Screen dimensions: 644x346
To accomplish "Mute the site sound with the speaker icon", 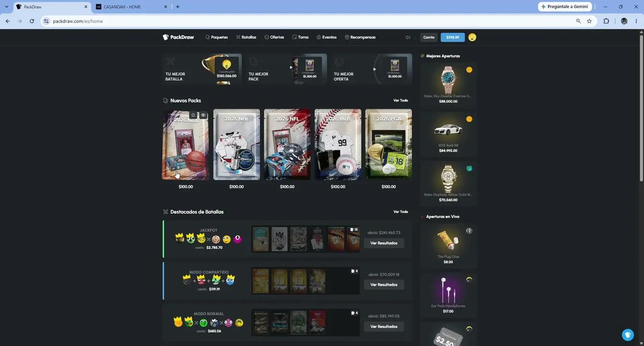I will coord(408,37).
